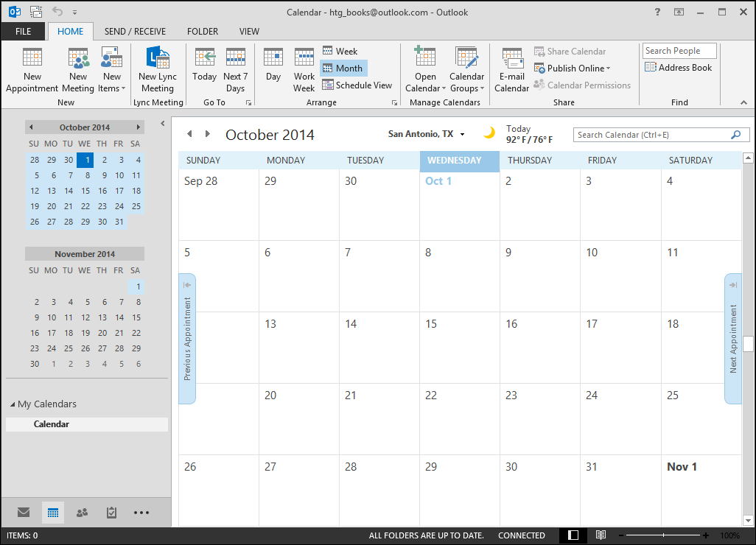This screenshot has height=545, width=756.
Task: Open the People view icon
Action: tap(82, 512)
